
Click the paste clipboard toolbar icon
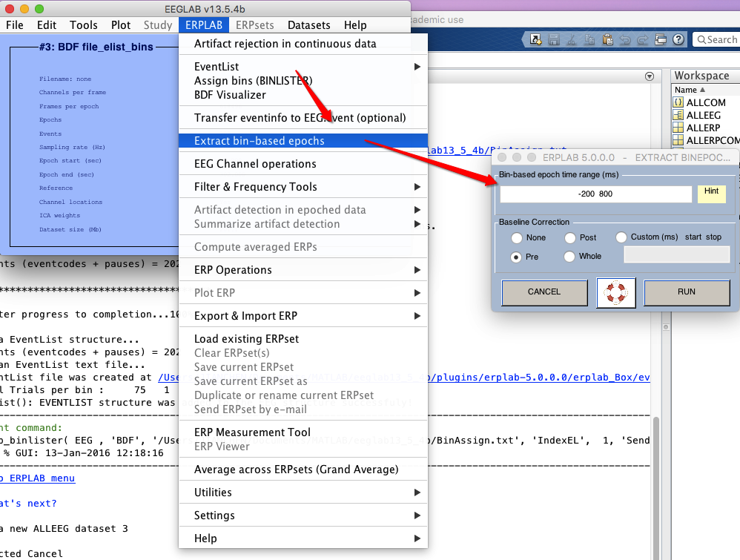[x=607, y=39]
